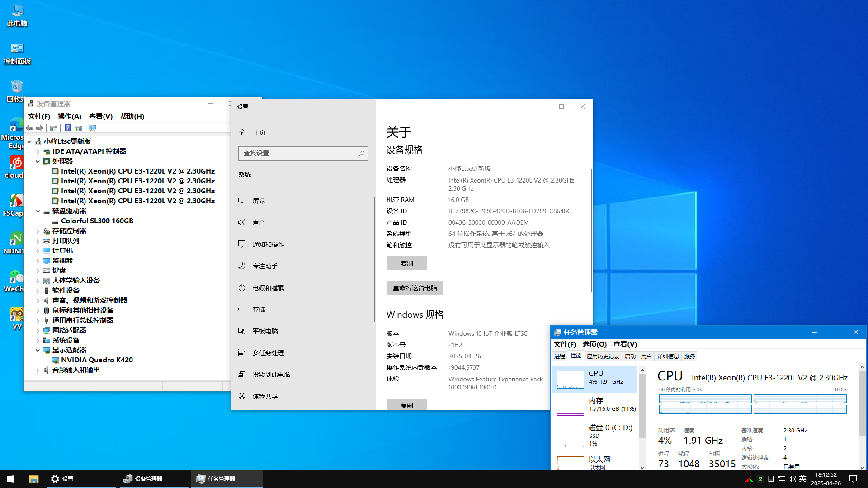The image size is (868, 488).
Task: Collapse the 磁盘驱动器 node
Action: 38,211
